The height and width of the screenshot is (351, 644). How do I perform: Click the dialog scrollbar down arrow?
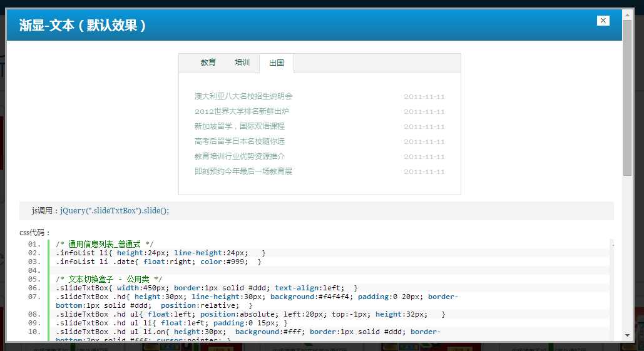(627, 335)
